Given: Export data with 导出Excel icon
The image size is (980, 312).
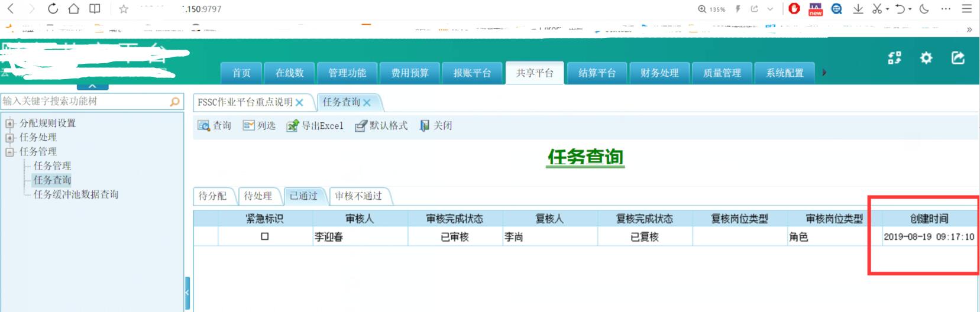Looking at the screenshot, I should (x=293, y=126).
